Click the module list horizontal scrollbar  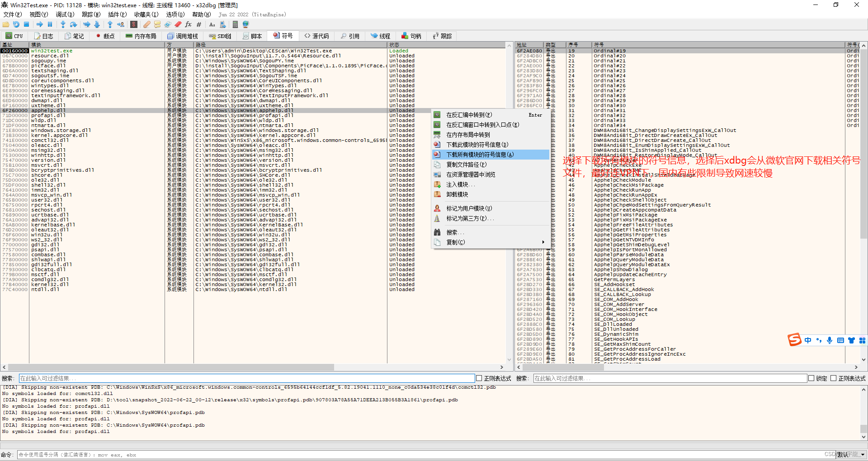tap(171, 367)
